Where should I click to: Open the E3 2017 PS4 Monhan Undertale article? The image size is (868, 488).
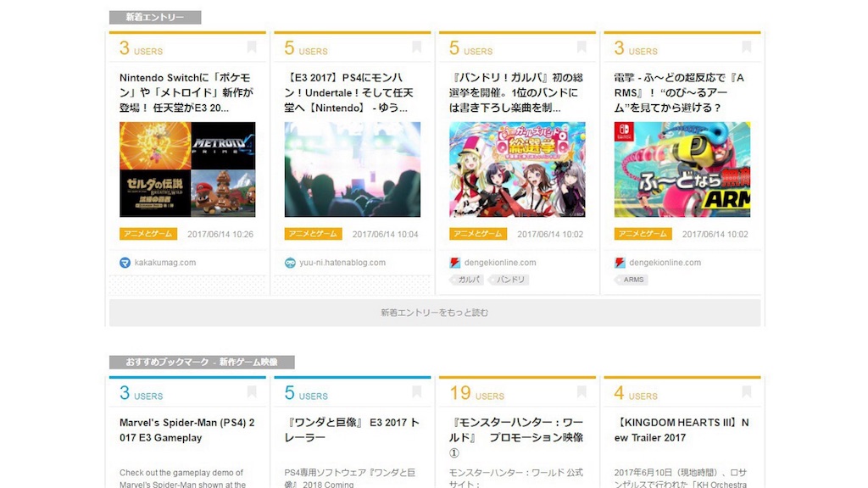pyautogui.click(x=348, y=92)
